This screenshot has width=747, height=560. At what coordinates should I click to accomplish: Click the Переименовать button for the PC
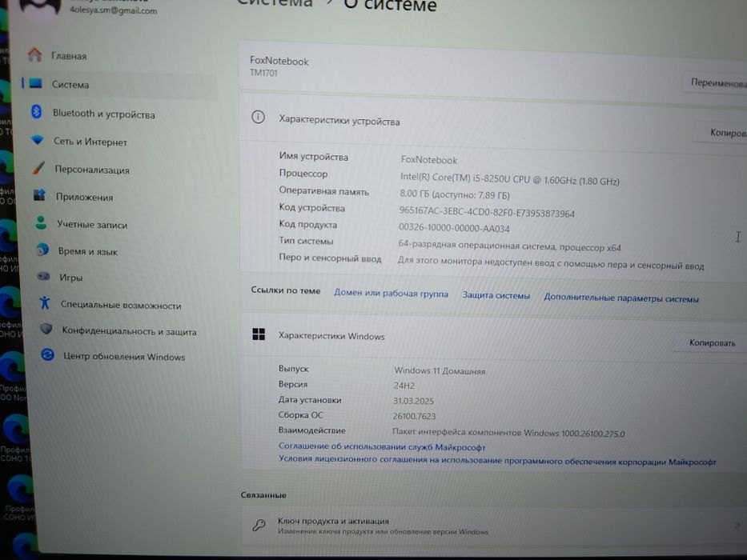(x=716, y=83)
